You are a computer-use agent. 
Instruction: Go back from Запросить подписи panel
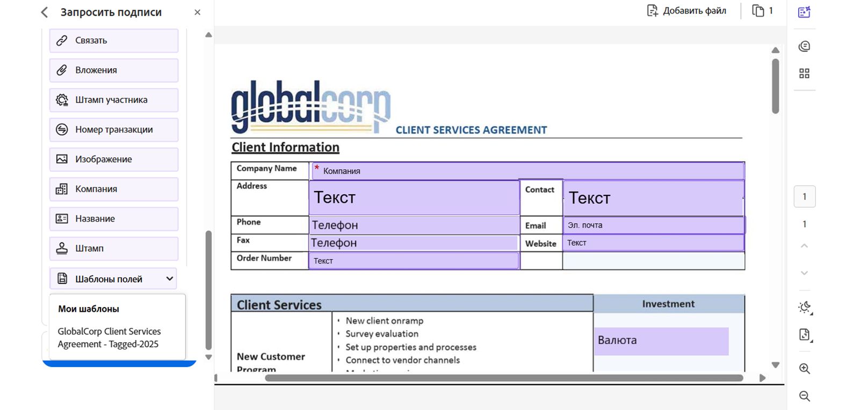click(x=45, y=12)
